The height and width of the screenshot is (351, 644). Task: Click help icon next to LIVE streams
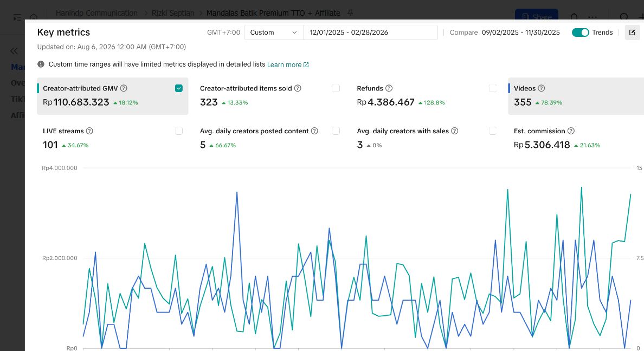tap(89, 131)
